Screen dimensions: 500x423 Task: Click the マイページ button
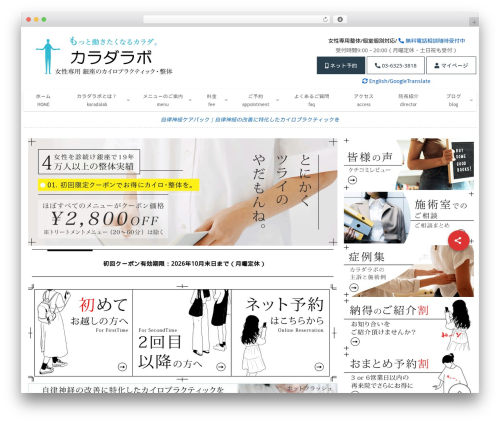(451, 65)
